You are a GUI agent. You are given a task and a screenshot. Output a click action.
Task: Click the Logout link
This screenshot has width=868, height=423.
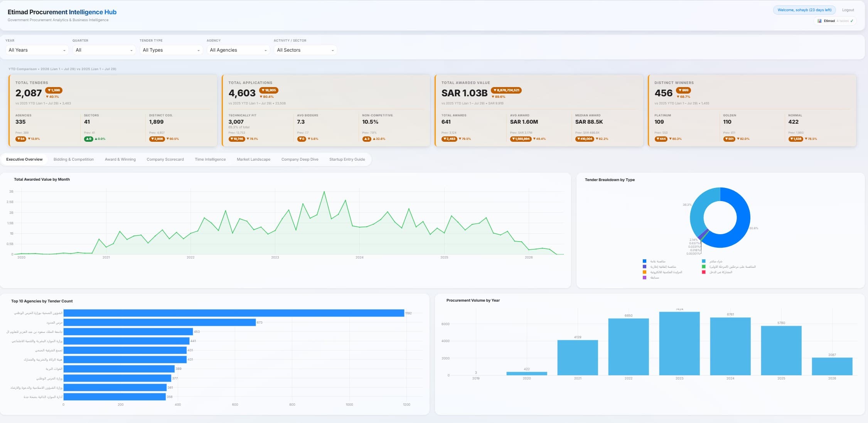point(848,10)
